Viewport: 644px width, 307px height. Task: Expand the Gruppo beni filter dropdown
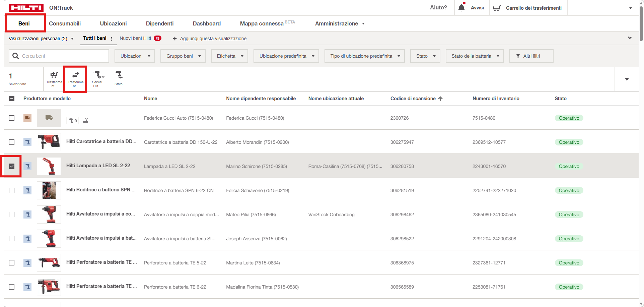point(183,56)
